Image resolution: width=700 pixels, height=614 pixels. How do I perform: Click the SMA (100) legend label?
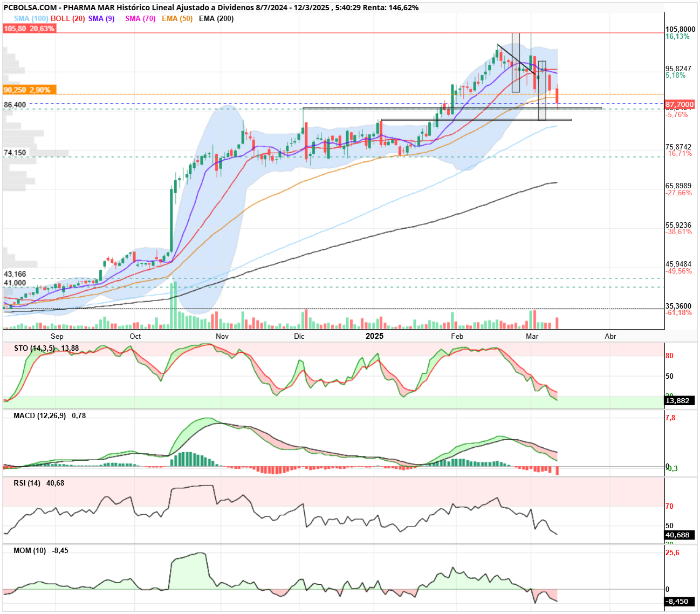(31, 18)
